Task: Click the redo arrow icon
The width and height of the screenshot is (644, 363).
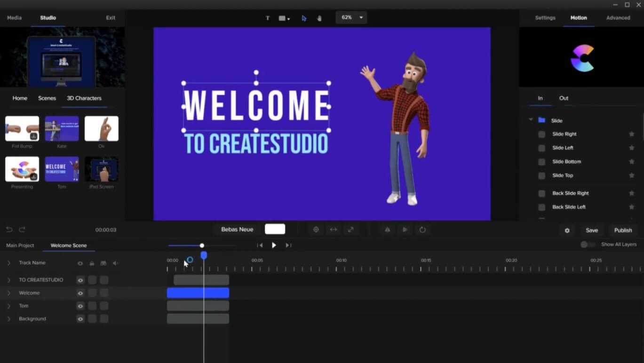Action: point(22,229)
